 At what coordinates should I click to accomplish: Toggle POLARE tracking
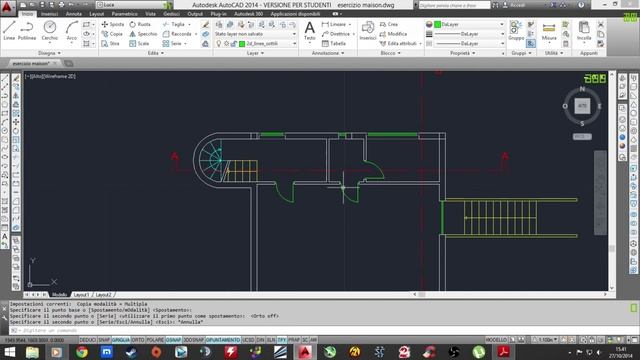point(155,340)
